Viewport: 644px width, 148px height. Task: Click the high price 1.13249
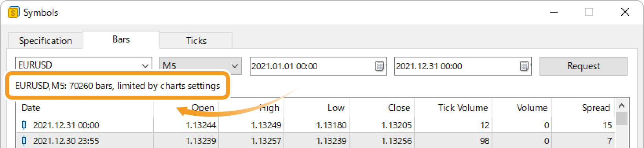266,125
